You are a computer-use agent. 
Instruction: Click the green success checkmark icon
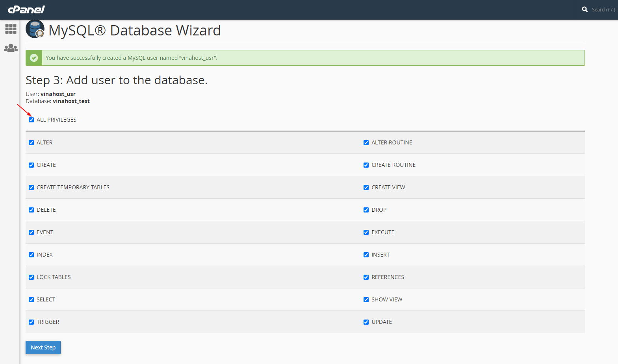click(34, 58)
